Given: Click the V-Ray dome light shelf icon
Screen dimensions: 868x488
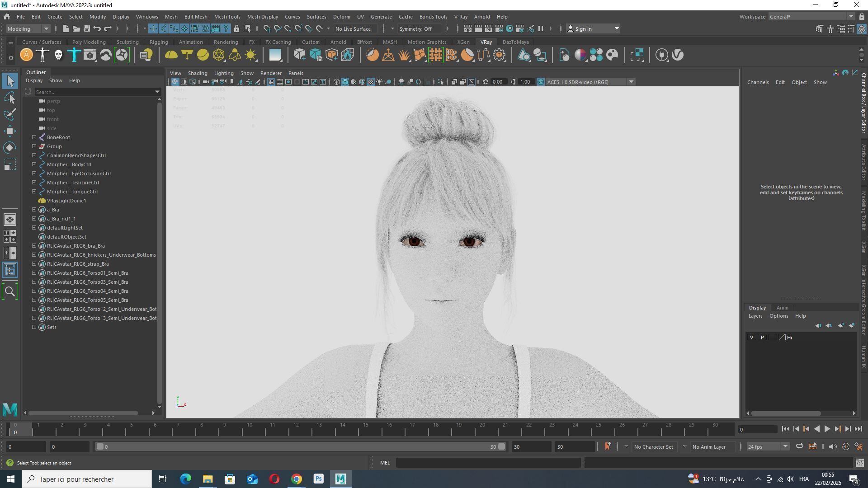Looking at the screenshot, I should (x=171, y=55).
